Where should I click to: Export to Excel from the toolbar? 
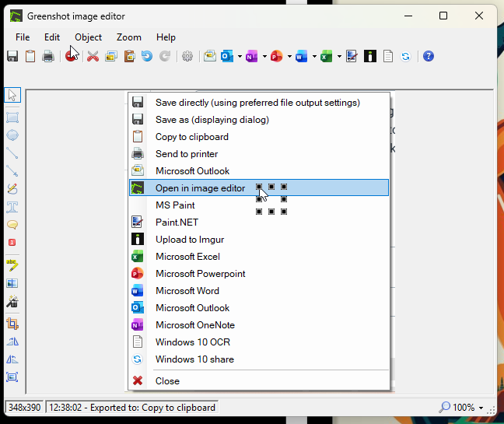pyautogui.click(x=327, y=56)
